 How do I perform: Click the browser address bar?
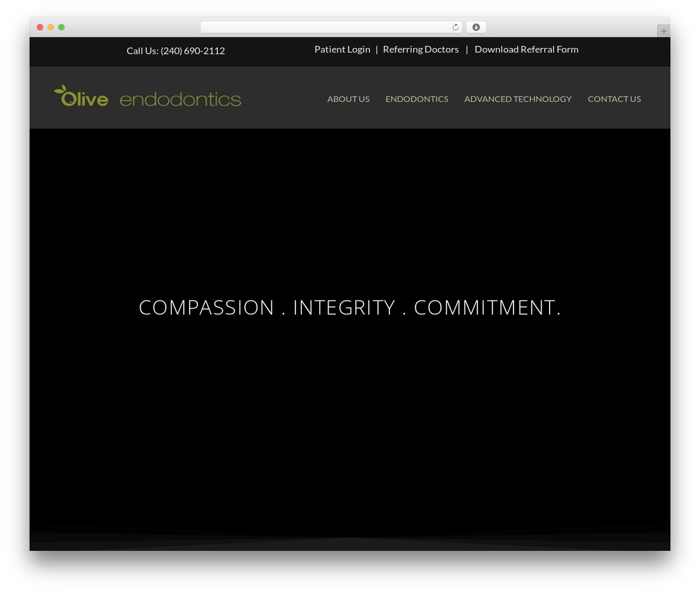tap(331, 27)
